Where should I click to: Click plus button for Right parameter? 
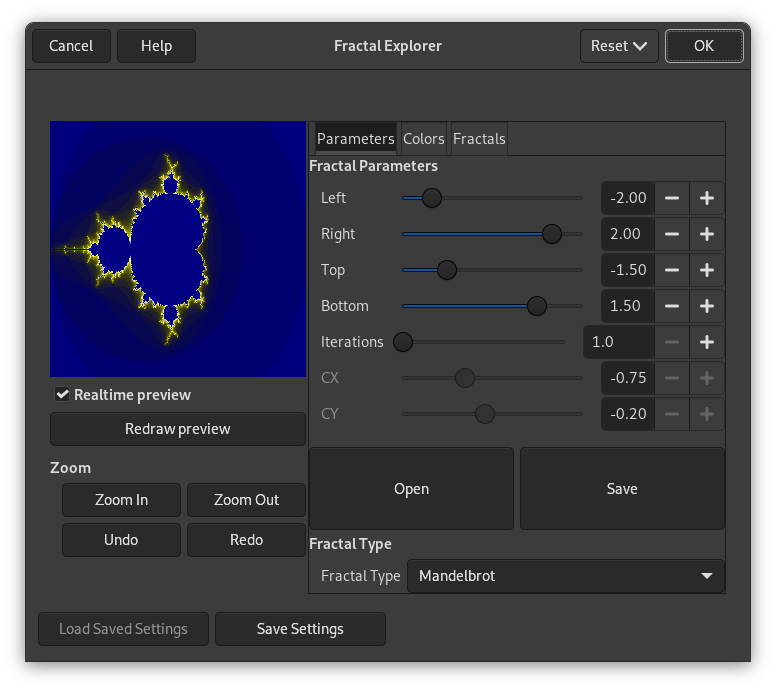(x=707, y=234)
